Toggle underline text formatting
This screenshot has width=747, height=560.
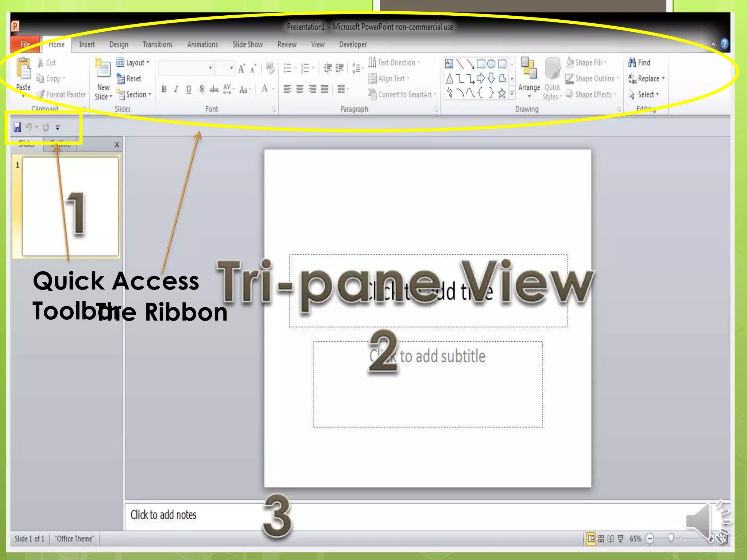(x=189, y=89)
